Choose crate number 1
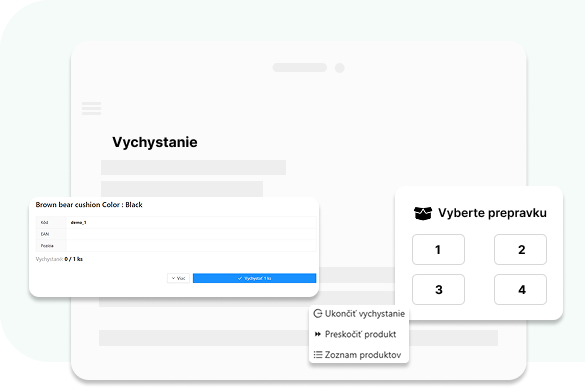586x388 pixels. (438, 250)
